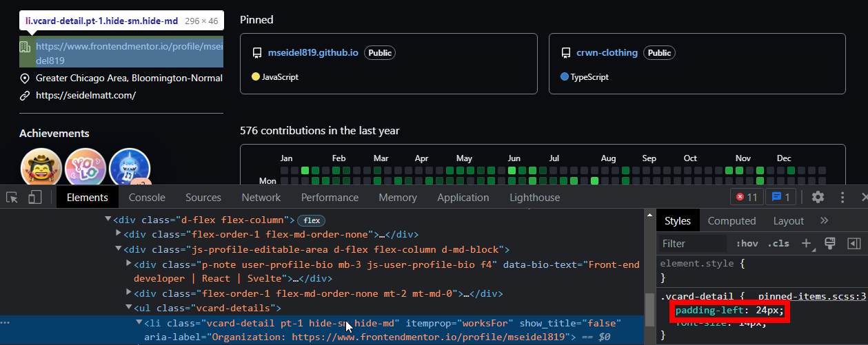Open the 1 issue message counter
Screen dimensions: 868x345
pyautogui.click(x=780, y=197)
